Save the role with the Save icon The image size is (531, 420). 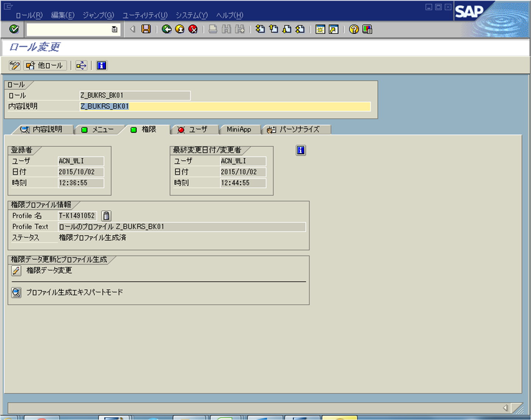pos(146,29)
